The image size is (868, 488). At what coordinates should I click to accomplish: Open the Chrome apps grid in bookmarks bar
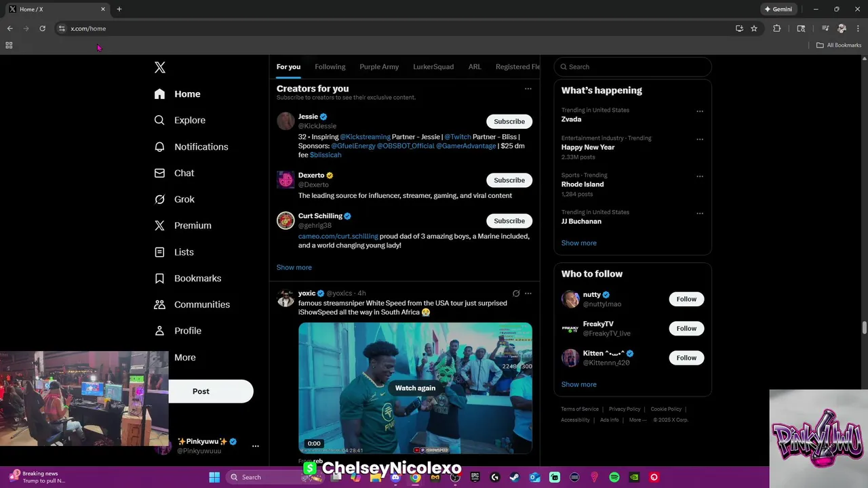click(9, 45)
